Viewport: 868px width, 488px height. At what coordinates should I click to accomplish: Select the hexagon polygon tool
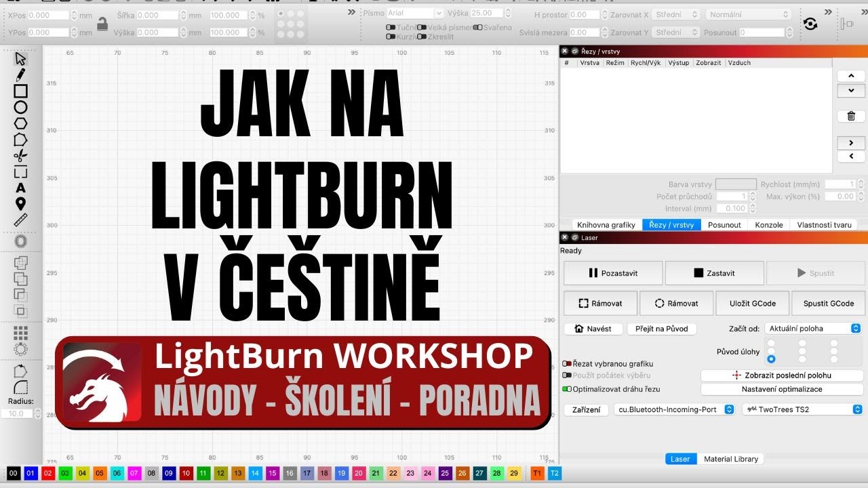click(20, 123)
